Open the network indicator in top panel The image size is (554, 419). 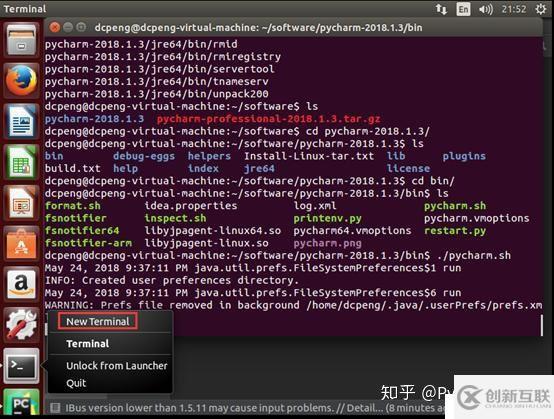(x=441, y=9)
